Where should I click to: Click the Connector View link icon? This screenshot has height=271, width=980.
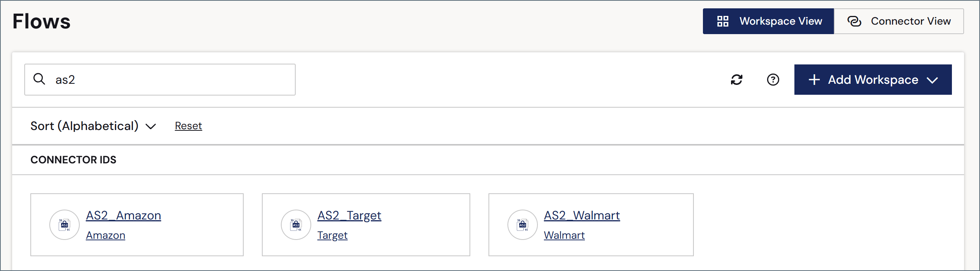tap(854, 21)
